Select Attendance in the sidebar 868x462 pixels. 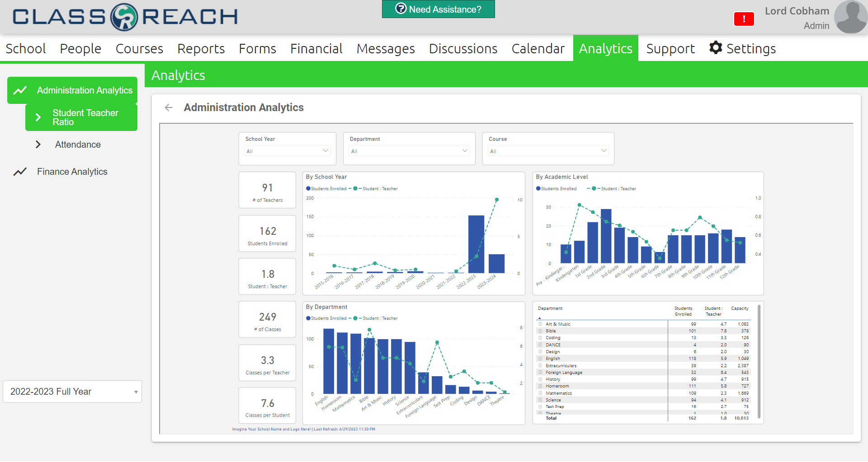click(x=77, y=145)
